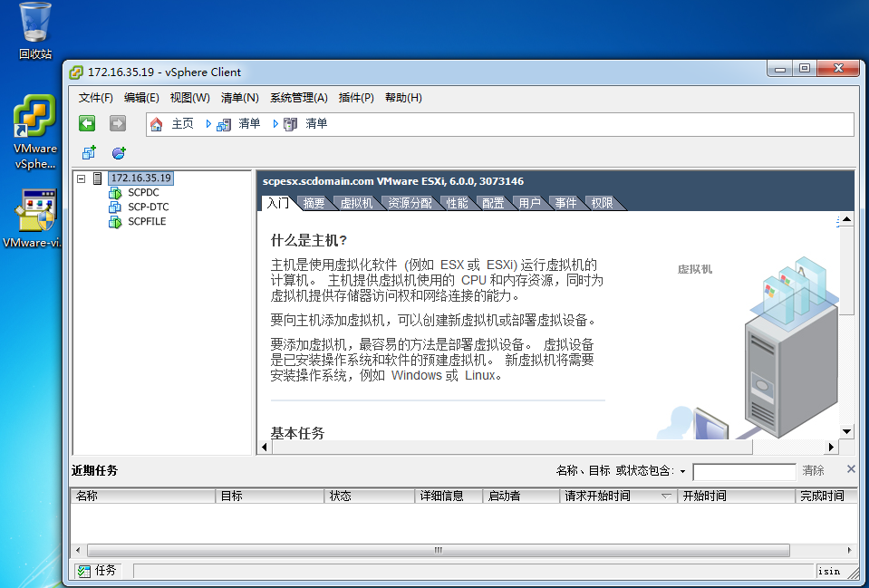Image resolution: width=869 pixels, height=588 pixels.
Task: Select SCPFILE in the inventory tree
Action: [x=147, y=221]
